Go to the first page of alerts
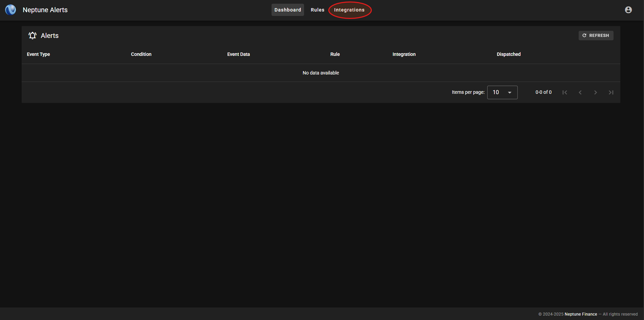The width and height of the screenshot is (644, 320). point(564,92)
